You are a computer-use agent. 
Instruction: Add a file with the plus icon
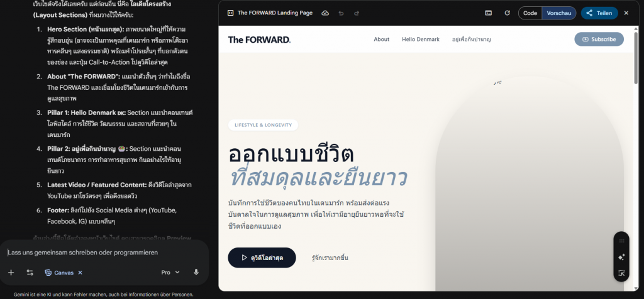(x=11, y=273)
